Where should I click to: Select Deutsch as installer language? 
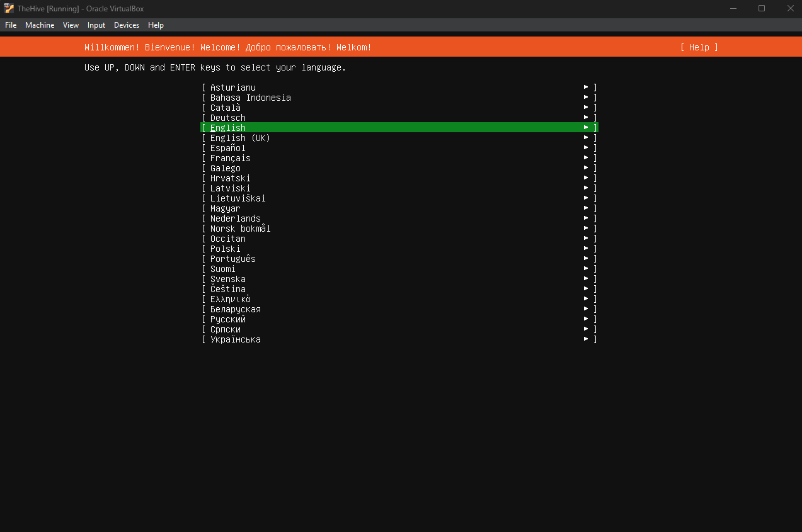[228, 118]
